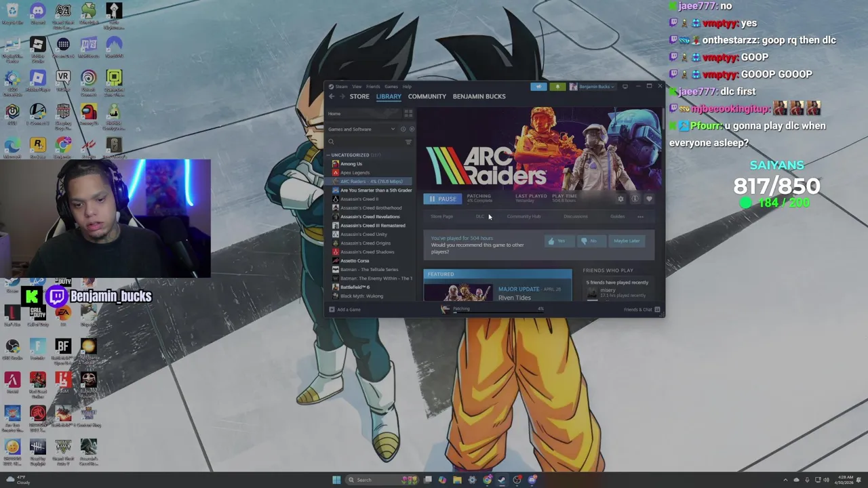Screen dimensions: 868x488
Task: Open the Steam menu
Action: coord(341,87)
